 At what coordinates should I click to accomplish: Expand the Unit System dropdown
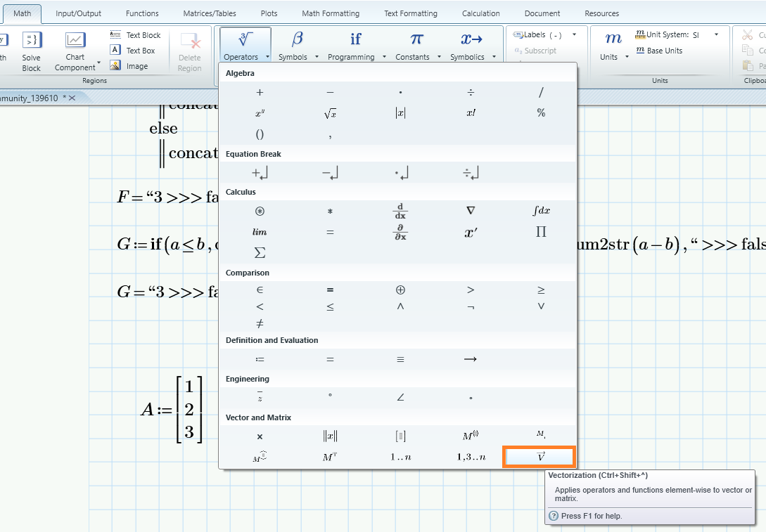pyautogui.click(x=717, y=33)
